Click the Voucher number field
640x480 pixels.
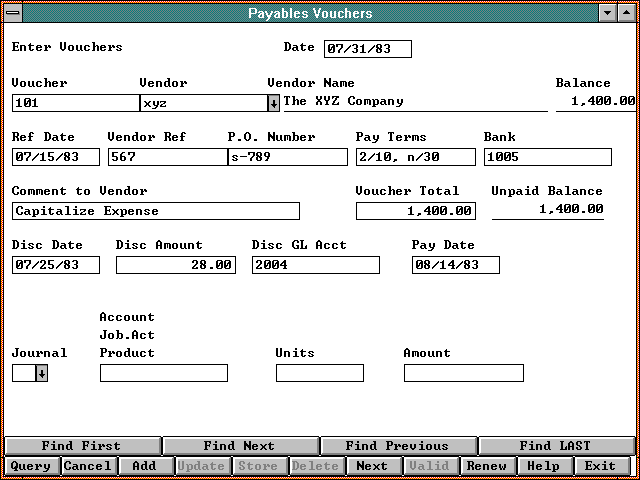click(x=75, y=102)
